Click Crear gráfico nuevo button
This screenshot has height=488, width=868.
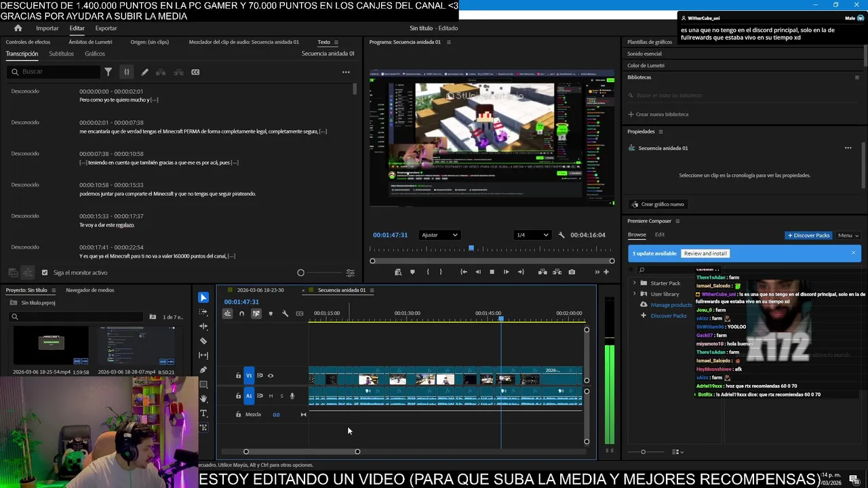pyautogui.click(x=657, y=204)
